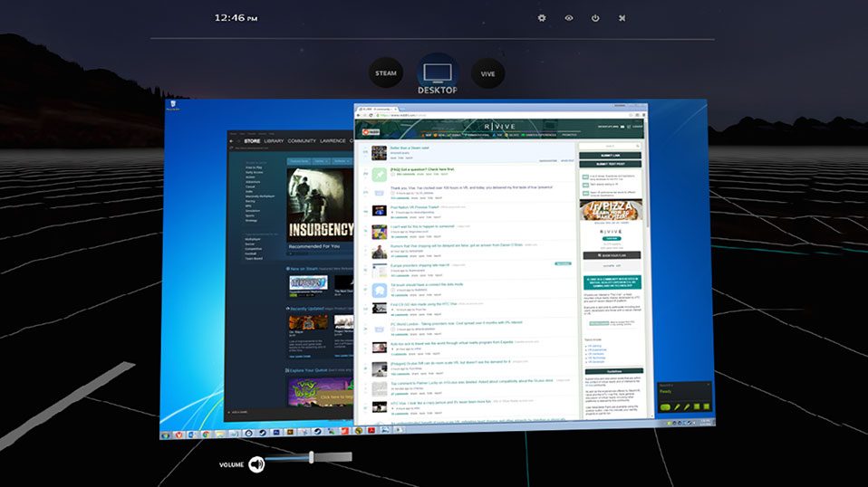Select Multiplayer tag in Steam sidebar
This screenshot has width=868, height=487.
253,239
